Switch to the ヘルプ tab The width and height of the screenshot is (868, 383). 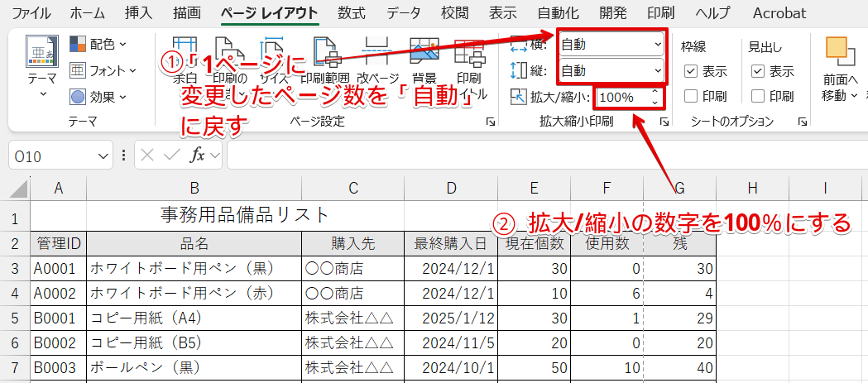coord(713,12)
